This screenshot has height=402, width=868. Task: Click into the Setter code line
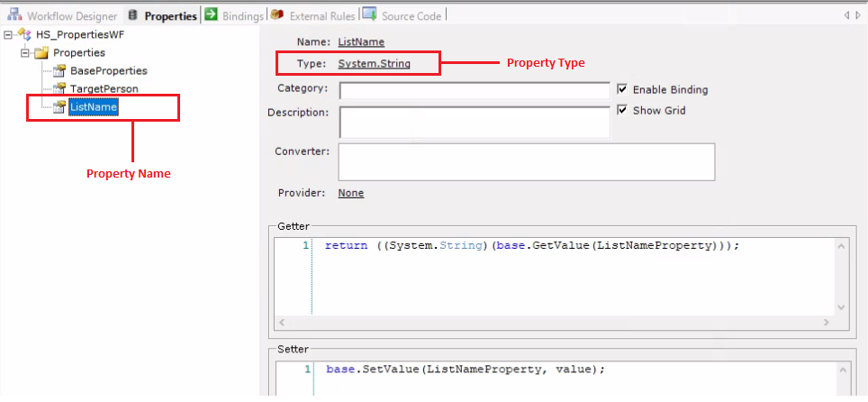coord(465,370)
